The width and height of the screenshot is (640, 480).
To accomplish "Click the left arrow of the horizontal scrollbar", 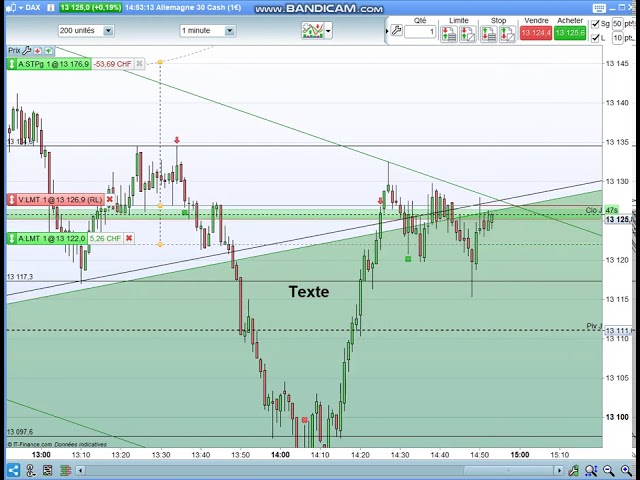I will [x=80, y=471].
